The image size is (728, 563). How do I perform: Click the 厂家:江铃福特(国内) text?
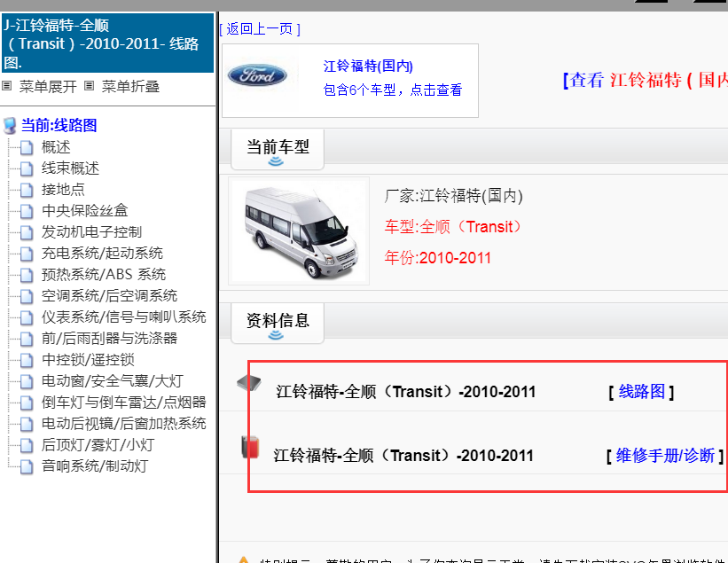pos(454,196)
